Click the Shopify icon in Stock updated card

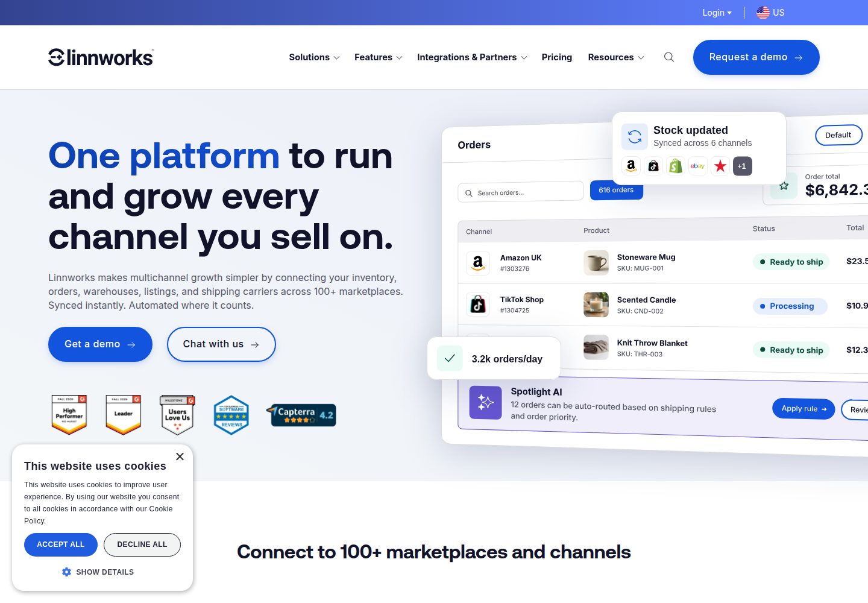[676, 166]
